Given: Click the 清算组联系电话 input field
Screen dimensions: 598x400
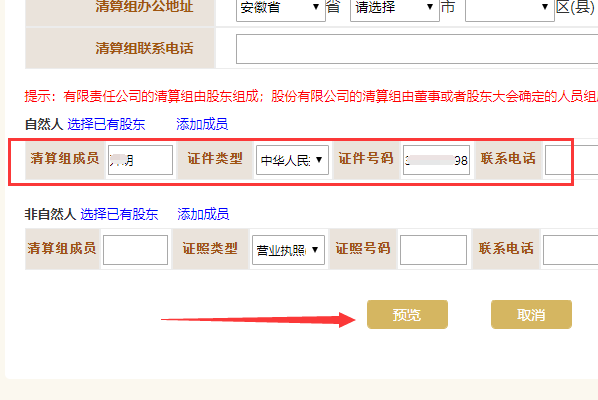Looking at the screenshot, I should coord(417,49).
